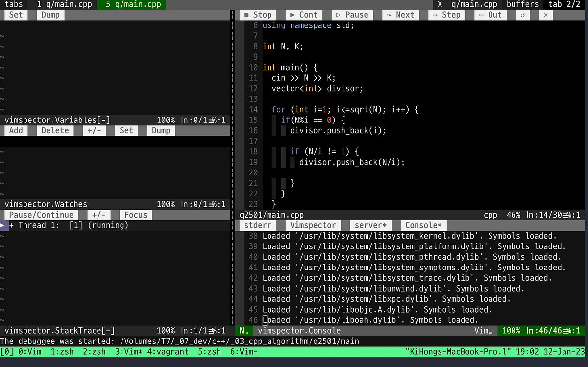Step out using the Out icon
Screen dimensions: 588x367
[490, 15]
